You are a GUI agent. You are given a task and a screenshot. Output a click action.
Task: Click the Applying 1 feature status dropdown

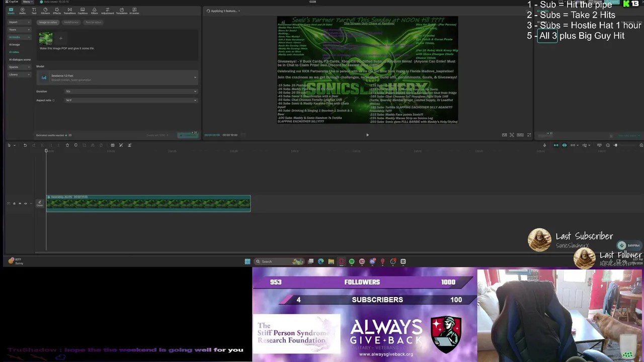coord(222,11)
